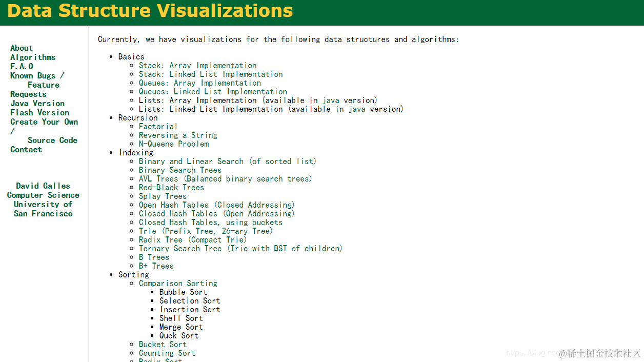
Task: Open Known Bugs / Feature Requests link
Action: pos(37,85)
